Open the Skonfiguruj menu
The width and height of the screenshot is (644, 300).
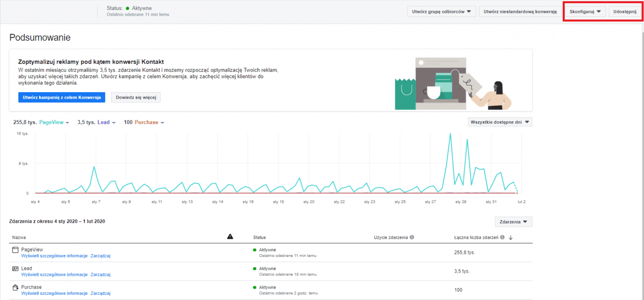point(585,12)
